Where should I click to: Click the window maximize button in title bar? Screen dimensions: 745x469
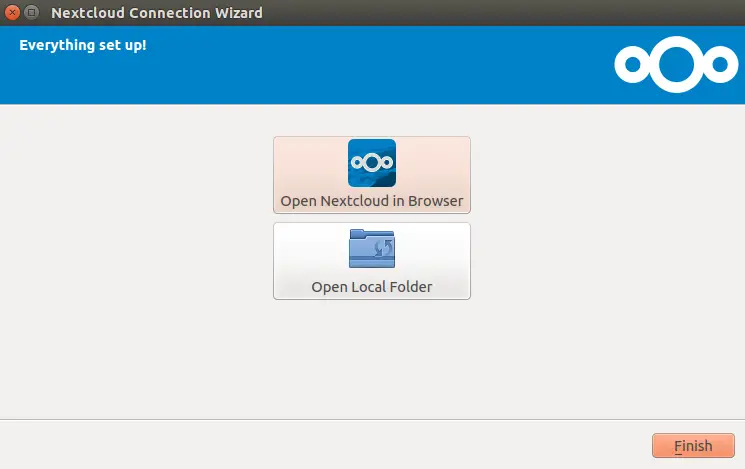click(x=32, y=12)
